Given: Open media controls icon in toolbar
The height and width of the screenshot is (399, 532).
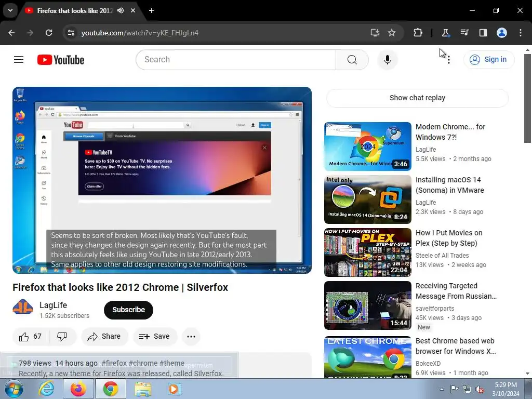Looking at the screenshot, I should coord(464,33).
